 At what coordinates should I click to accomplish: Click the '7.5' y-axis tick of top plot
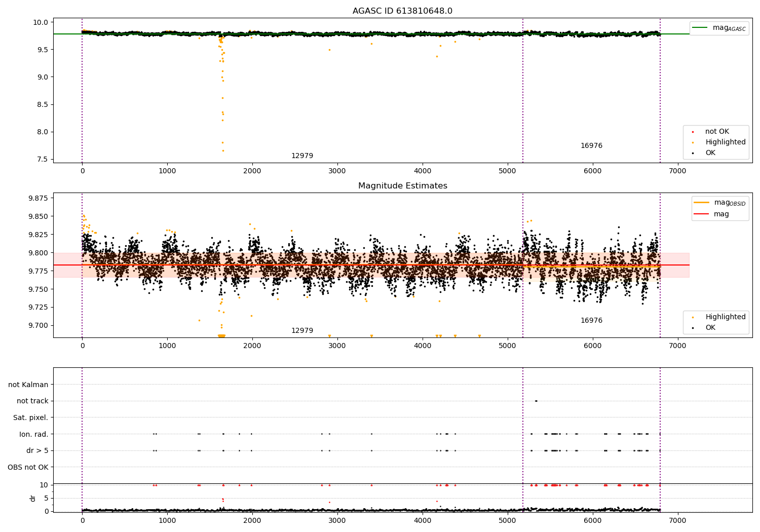tap(43, 159)
